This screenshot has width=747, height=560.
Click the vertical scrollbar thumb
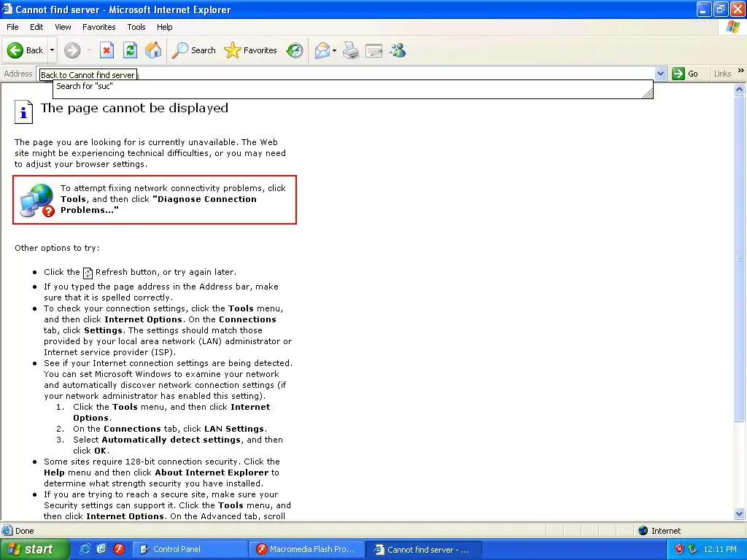tap(740, 259)
